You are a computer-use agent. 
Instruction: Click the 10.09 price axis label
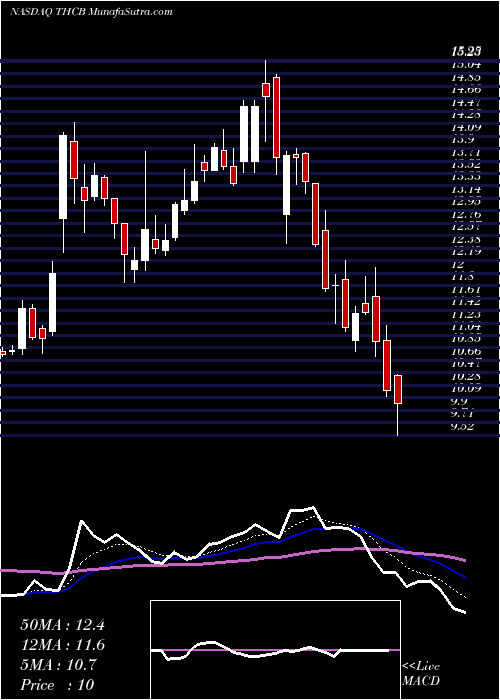coord(467,390)
